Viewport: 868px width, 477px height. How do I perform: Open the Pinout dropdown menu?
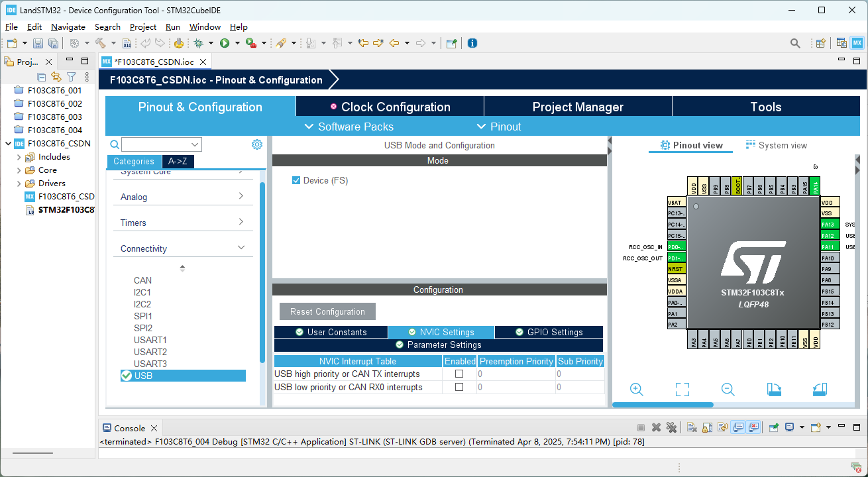click(498, 127)
